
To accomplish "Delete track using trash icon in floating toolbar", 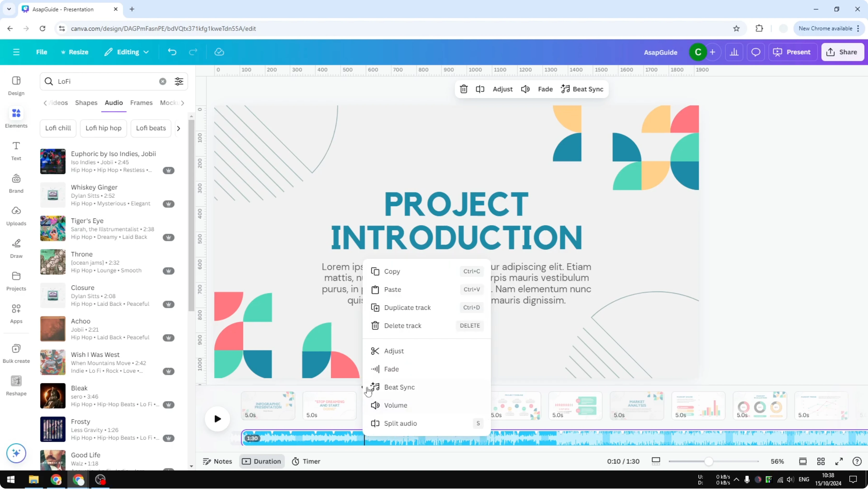I will [x=464, y=89].
